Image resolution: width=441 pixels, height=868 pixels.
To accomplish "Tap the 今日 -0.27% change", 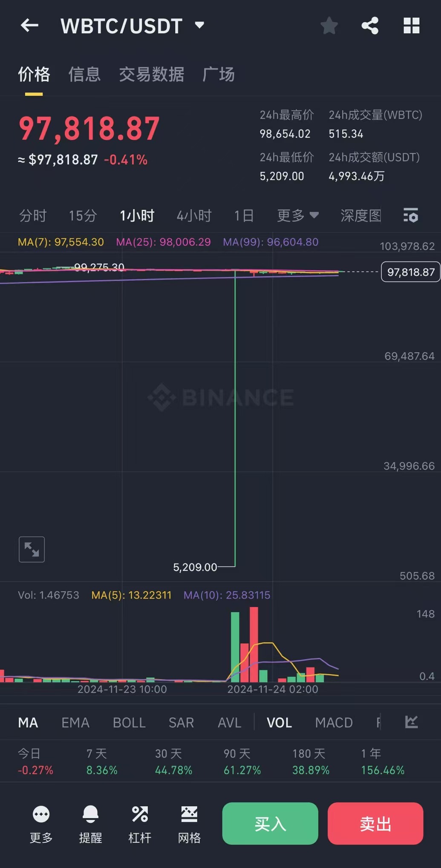I will [x=35, y=762].
